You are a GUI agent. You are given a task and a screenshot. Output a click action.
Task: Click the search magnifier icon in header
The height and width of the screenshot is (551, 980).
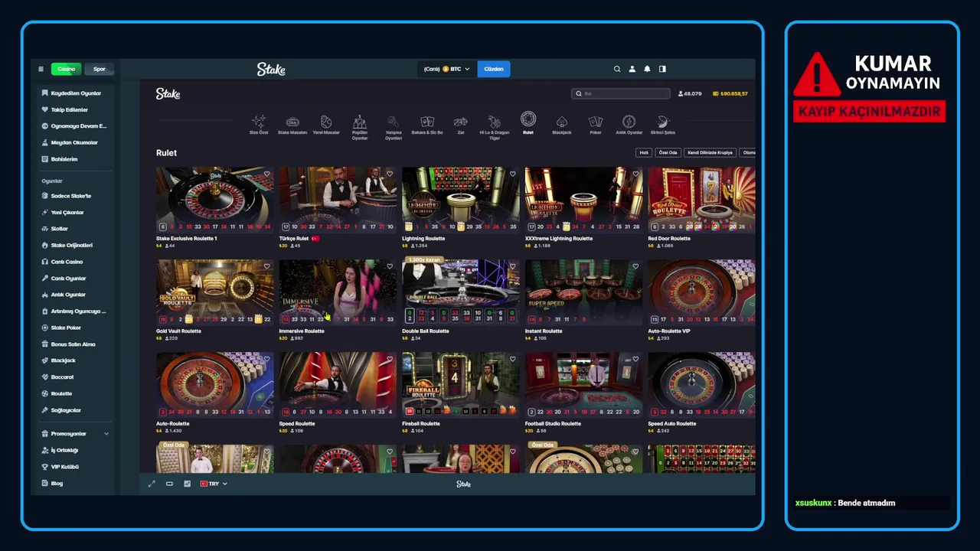(x=617, y=69)
